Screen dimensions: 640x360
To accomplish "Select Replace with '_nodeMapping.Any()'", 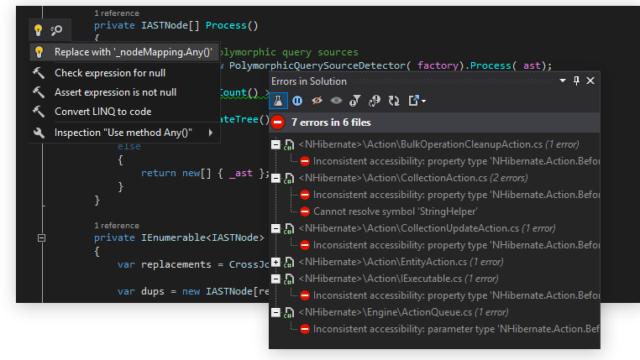I will (x=124, y=52).
